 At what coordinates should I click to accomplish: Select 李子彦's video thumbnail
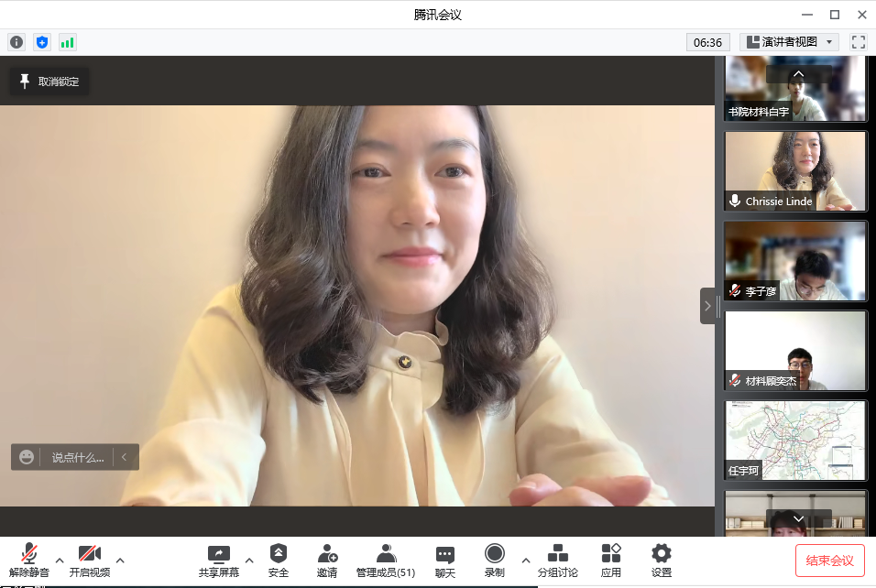pos(794,261)
